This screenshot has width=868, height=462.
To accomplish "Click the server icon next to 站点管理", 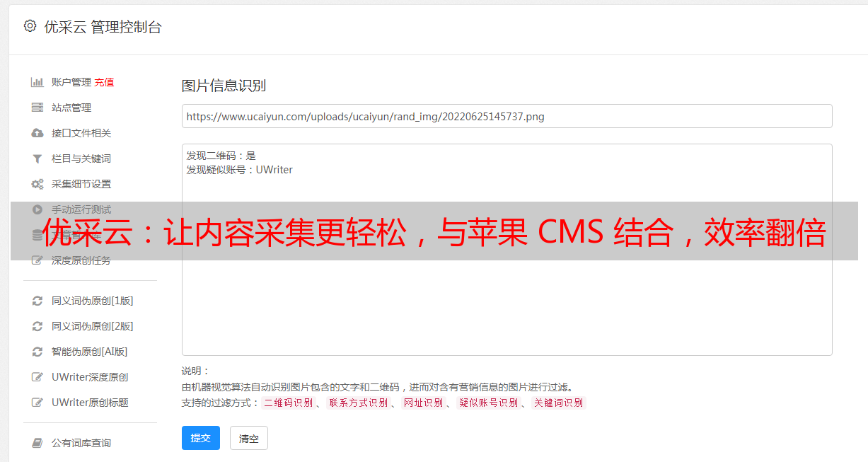I will coord(37,108).
